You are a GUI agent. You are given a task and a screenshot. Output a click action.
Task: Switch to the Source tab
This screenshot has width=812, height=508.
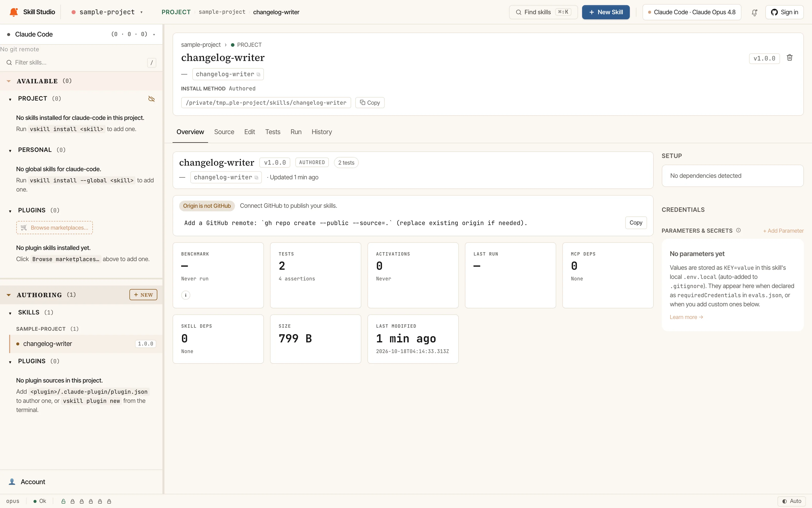pyautogui.click(x=224, y=132)
